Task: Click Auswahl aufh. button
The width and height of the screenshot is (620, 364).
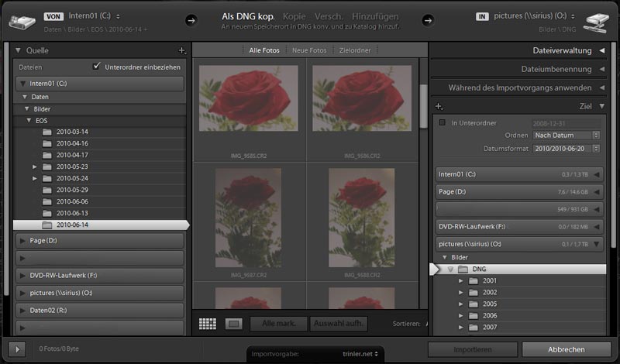Action: (x=339, y=324)
